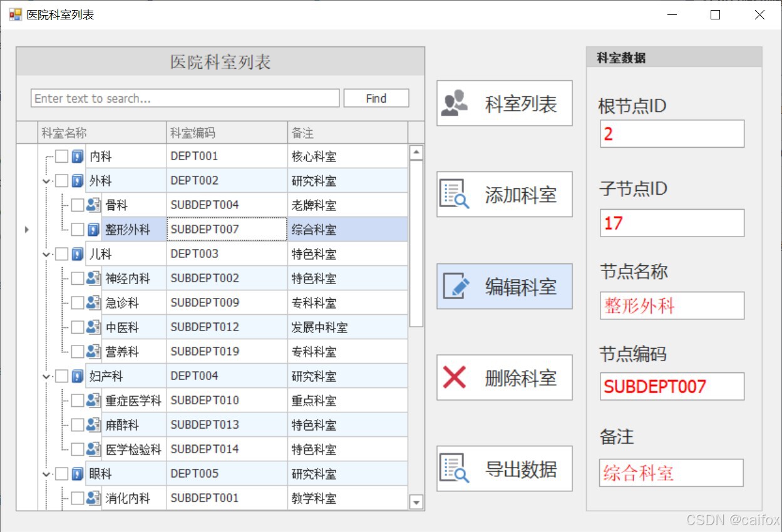Image resolution: width=782 pixels, height=532 pixels.
Task: Click the 节点编码 field
Action: click(672, 387)
